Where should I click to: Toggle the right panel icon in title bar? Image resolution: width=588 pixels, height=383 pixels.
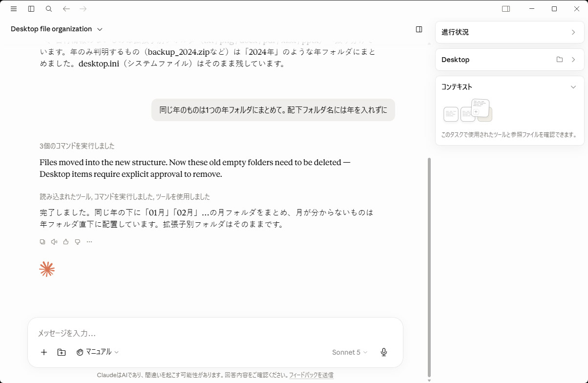(x=506, y=9)
